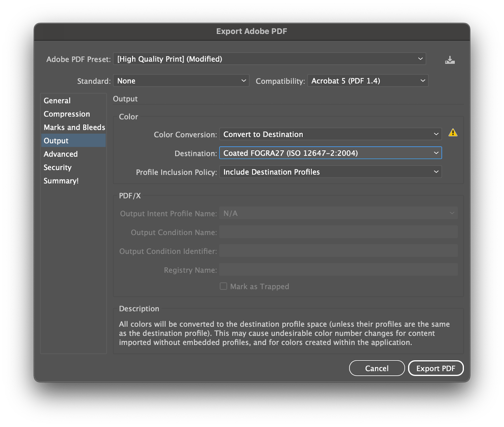504x427 pixels.
Task: Select the Output panel
Action: coord(73,141)
